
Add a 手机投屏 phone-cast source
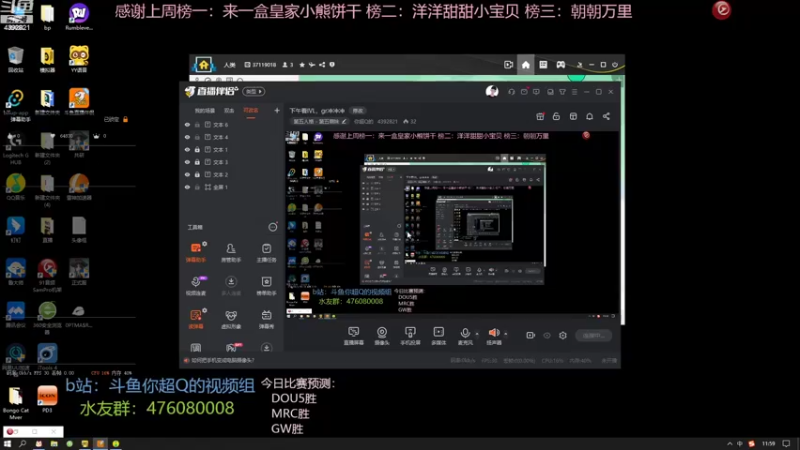[x=410, y=336]
